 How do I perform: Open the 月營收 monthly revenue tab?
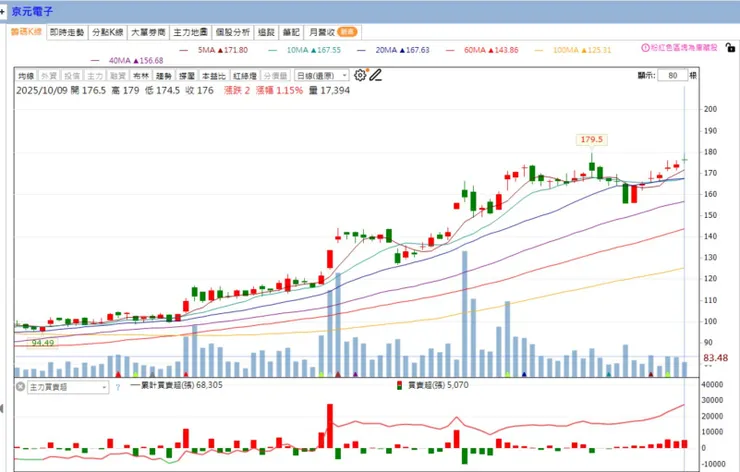333,32
